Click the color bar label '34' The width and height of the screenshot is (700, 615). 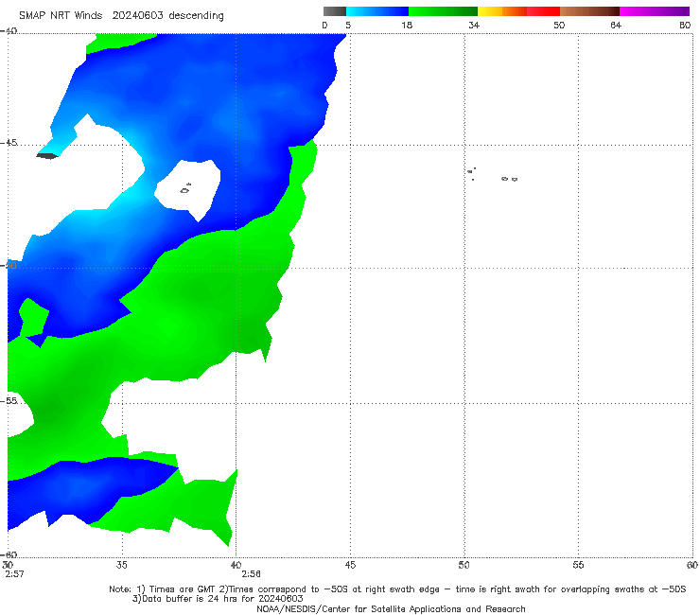(x=474, y=25)
